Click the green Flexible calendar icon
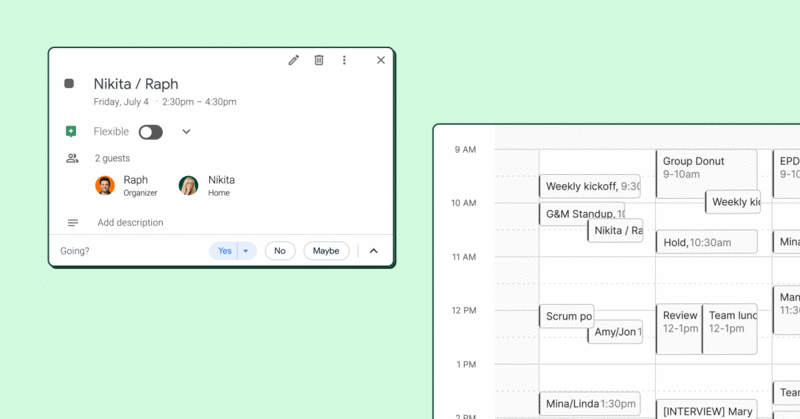The width and height of the screenshot is (800, 419). click(71, 132)
